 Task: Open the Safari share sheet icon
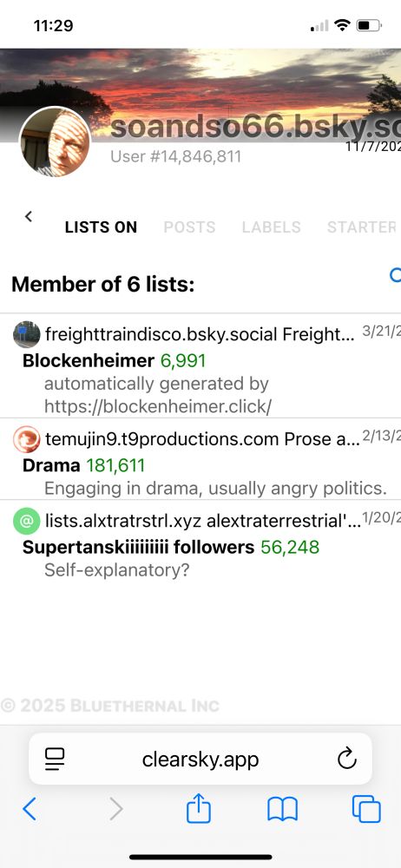[x=198, y=808]
